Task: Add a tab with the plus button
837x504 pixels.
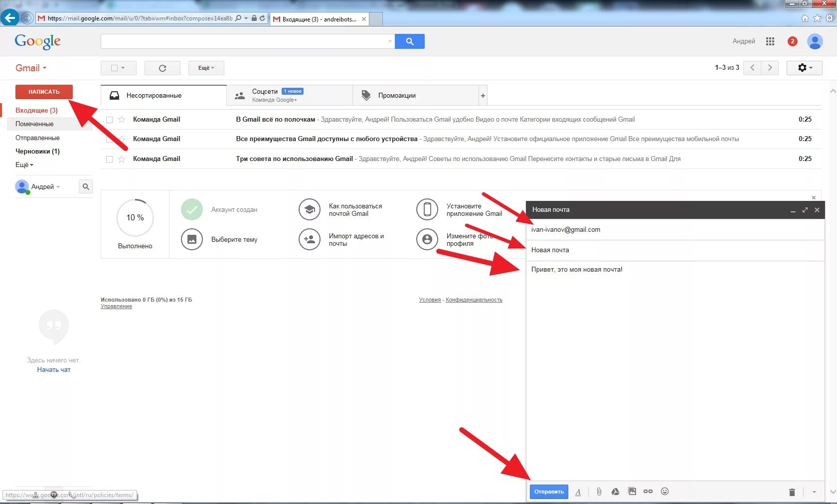Action: click(483, 96)
